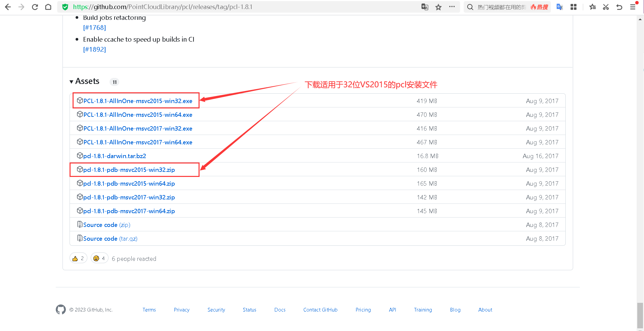Click the '6 people reacted' text
The width and height of the screenshot is (644, 331).
(x=134, y=259)
